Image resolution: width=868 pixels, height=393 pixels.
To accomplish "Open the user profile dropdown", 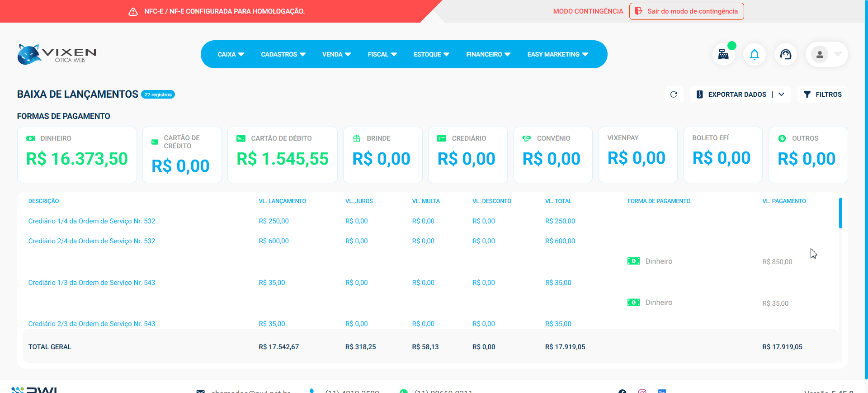I will pyautogui.click(x=827, y=55).
